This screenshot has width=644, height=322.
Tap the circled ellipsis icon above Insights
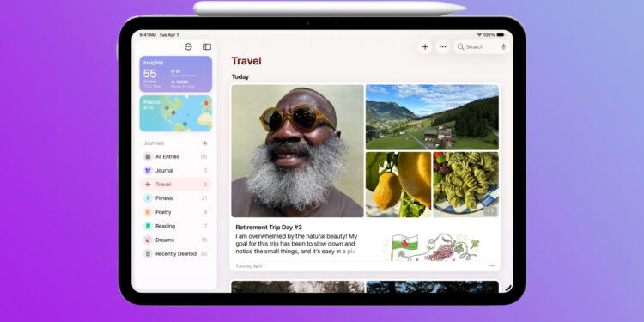(x=188, y=47)
